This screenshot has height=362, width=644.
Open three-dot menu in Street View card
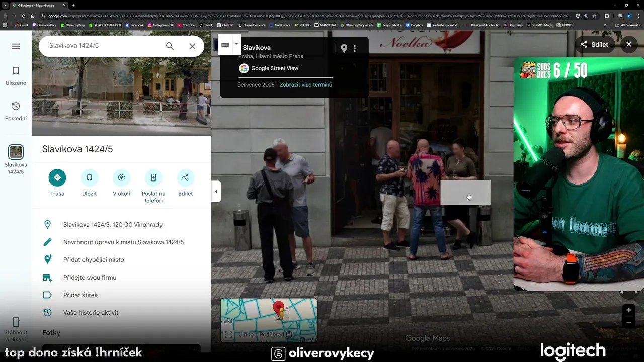pyautogui.click(x=355, y=48)
